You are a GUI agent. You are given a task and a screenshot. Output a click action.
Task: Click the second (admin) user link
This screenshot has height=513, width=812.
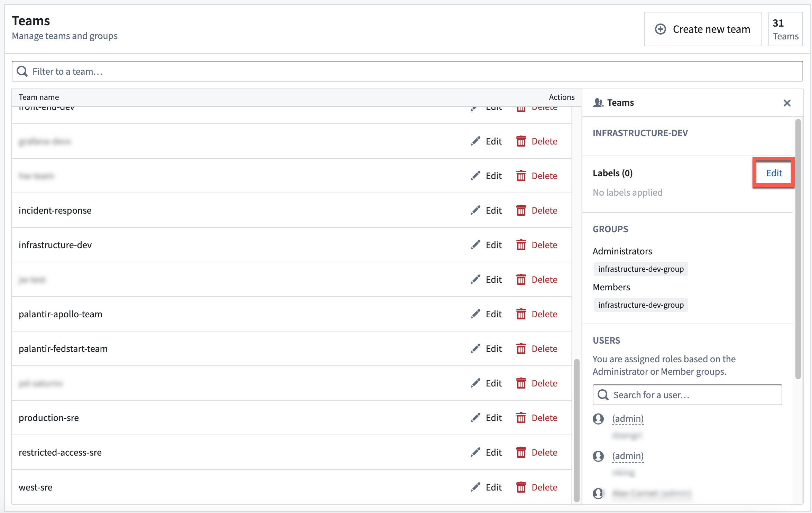click(x=628, y=456)
